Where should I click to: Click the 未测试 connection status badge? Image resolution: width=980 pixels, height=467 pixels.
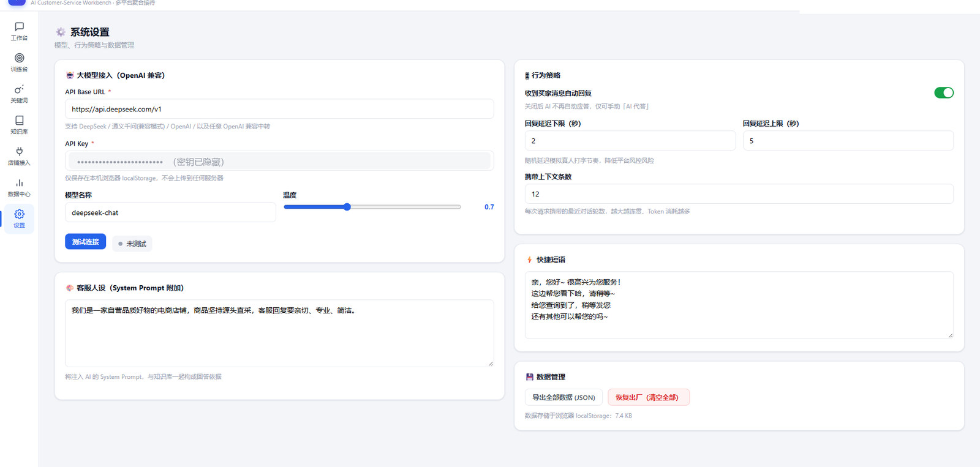[x=132, y=244]
